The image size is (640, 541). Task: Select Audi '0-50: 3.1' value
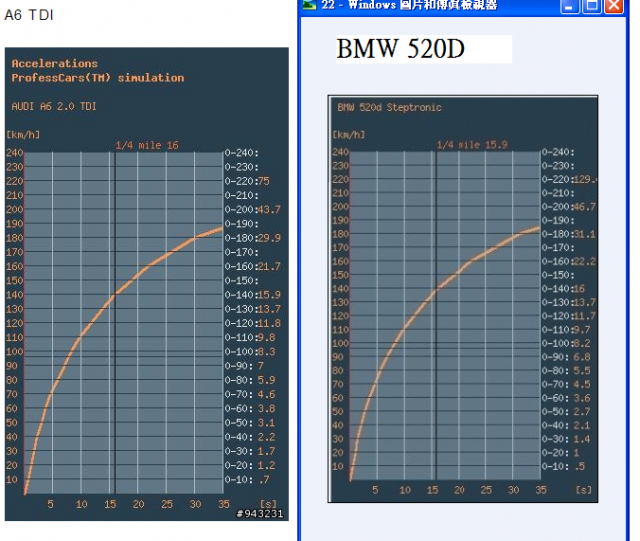[x=250, y=423]
